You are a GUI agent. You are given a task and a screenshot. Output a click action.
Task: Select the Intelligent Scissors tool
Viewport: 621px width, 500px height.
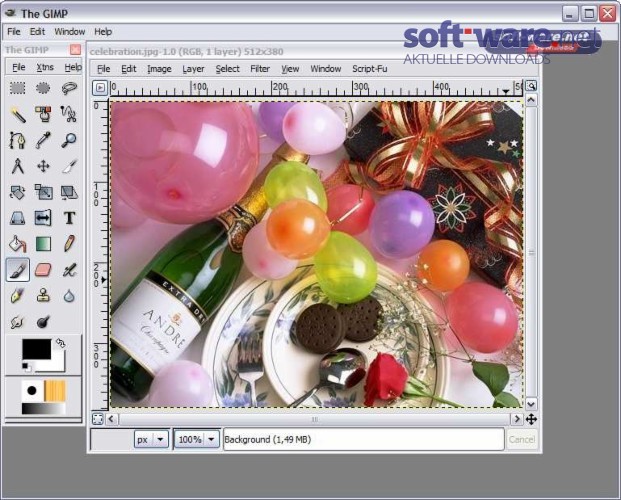coord(69,114)
